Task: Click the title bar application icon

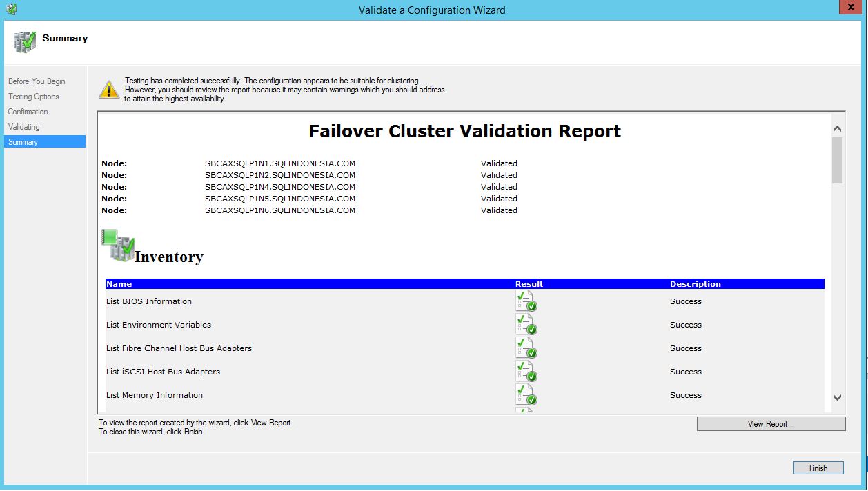Action: (11, 10)
